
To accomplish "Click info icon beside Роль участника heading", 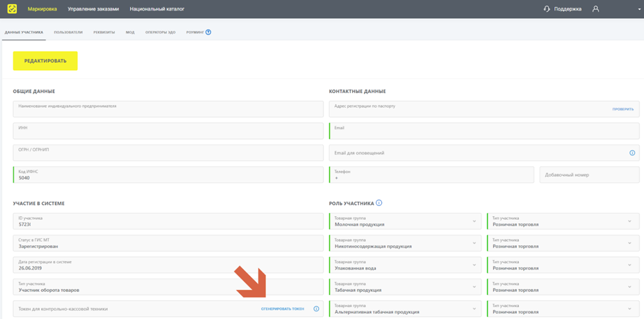I will (379, 203).
